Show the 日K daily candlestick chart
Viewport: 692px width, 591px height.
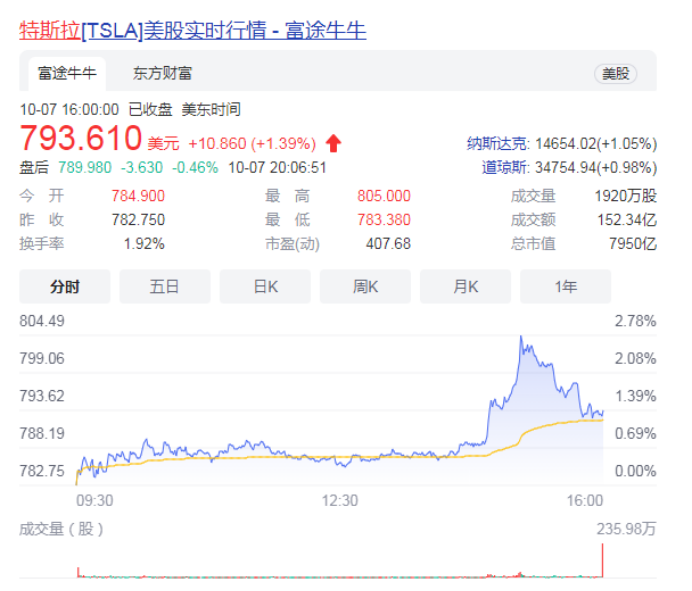click(x=265, y=287)
